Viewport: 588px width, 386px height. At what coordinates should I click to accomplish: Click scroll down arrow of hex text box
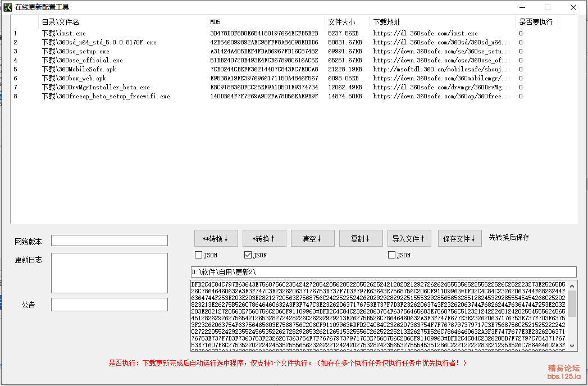coord(572,346)
